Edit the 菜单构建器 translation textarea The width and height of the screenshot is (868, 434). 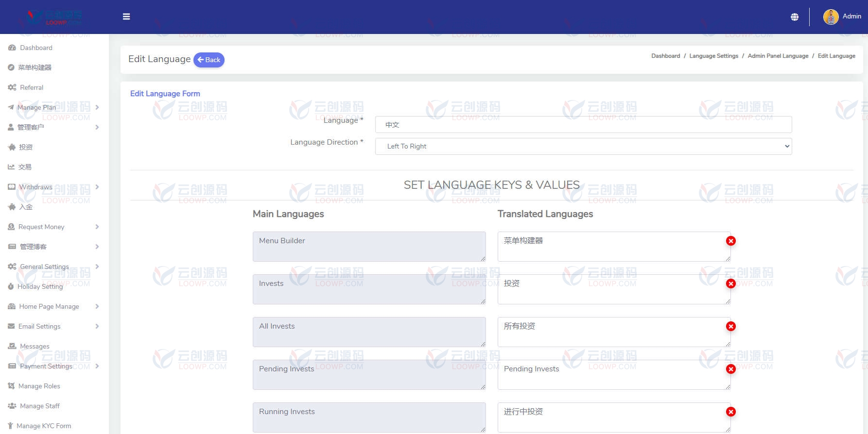pyautogui.click(x=614, y=247)
